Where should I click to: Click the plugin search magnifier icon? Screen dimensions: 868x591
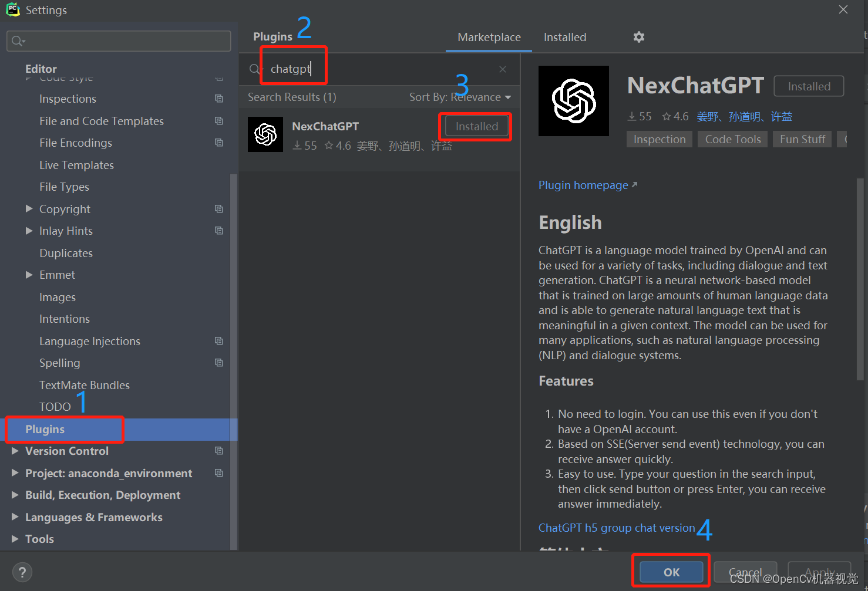coord(255,69)
